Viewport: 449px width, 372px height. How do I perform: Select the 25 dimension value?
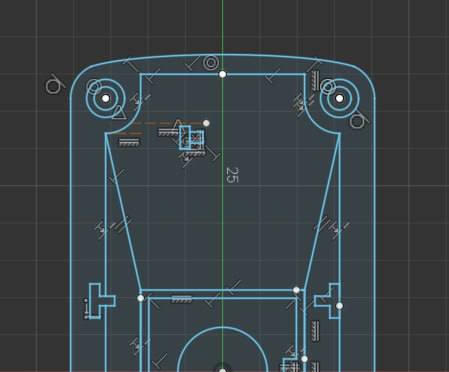[x=232, y=175]
